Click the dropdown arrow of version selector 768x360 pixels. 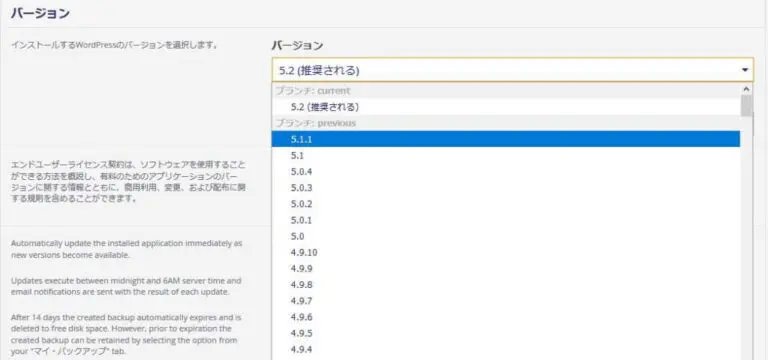pyautogui.click(x=745, y=71)
